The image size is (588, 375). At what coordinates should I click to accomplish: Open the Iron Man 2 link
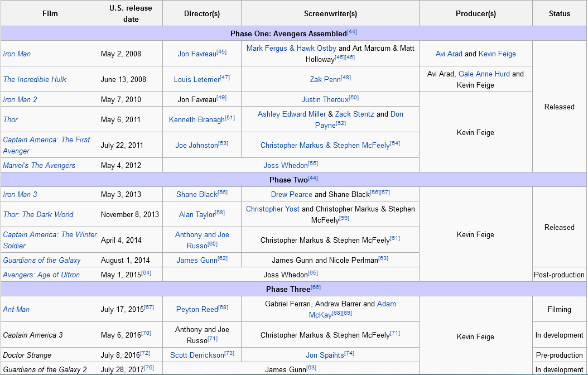pos(20,99)
